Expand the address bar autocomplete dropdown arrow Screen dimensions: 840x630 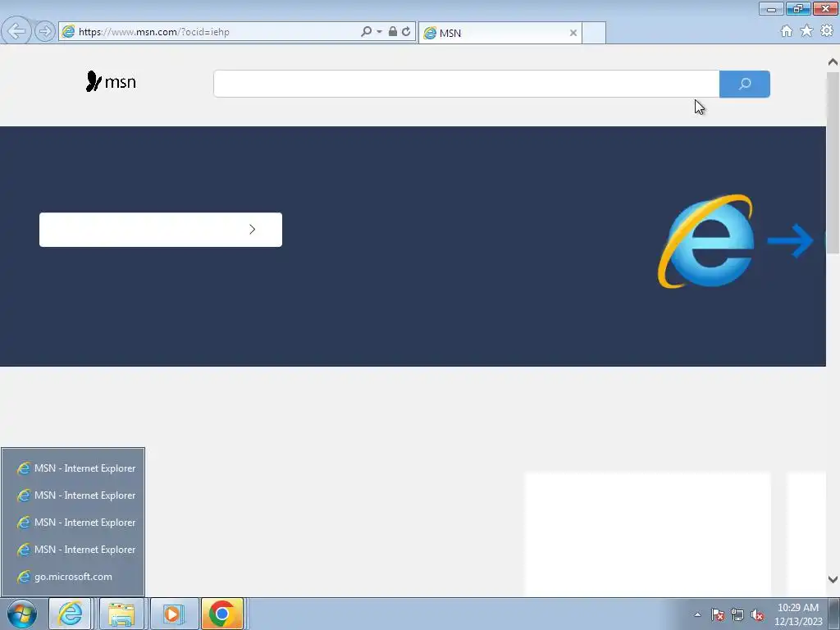(379, 32)
